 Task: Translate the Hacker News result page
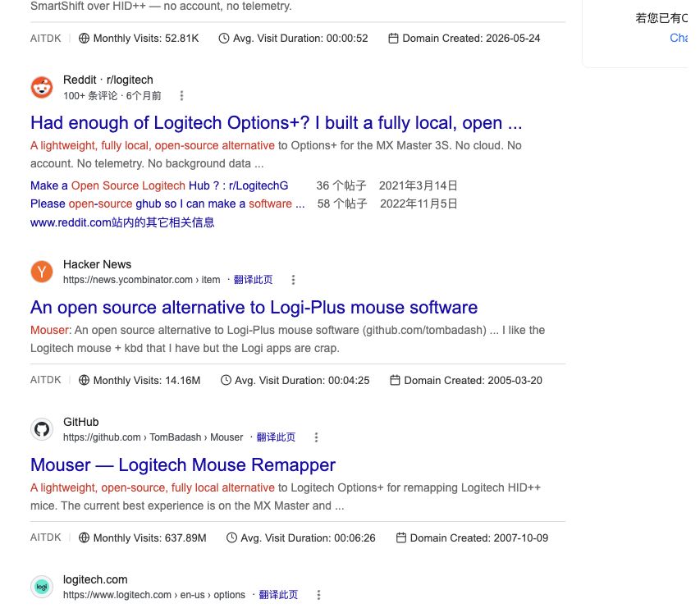point(253,280)
